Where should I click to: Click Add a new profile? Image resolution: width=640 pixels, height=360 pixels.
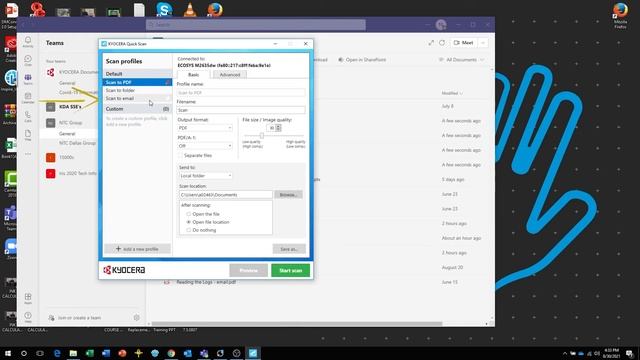point(137,249)
